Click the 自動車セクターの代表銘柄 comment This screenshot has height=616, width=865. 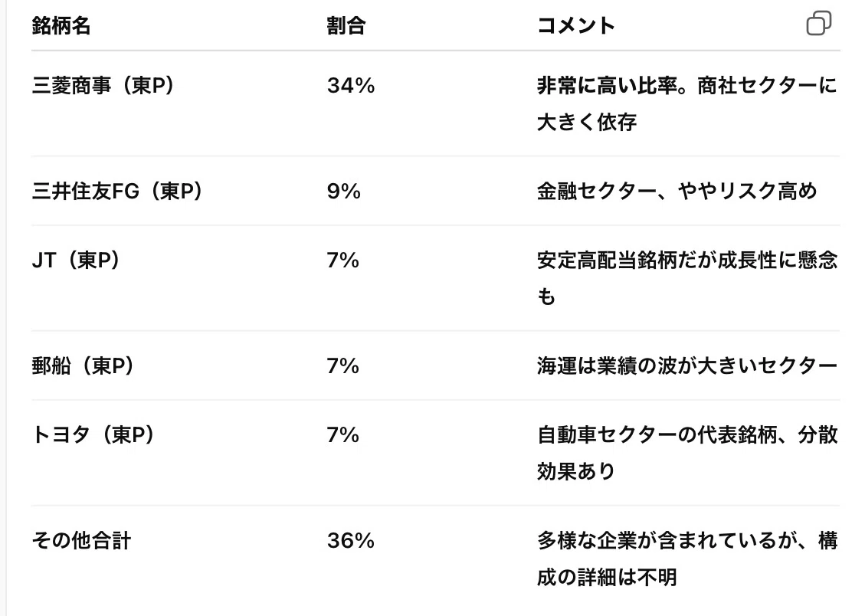coord(657,435)
